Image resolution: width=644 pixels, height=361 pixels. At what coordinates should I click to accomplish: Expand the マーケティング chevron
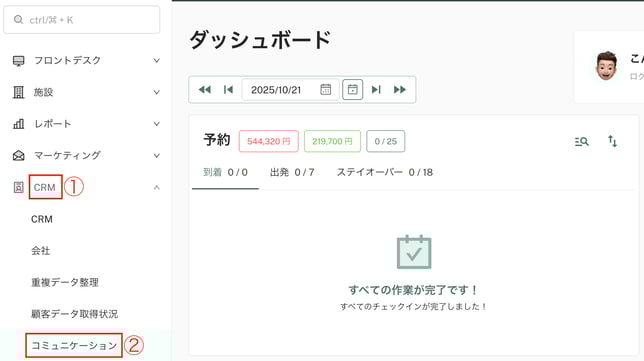156,155
